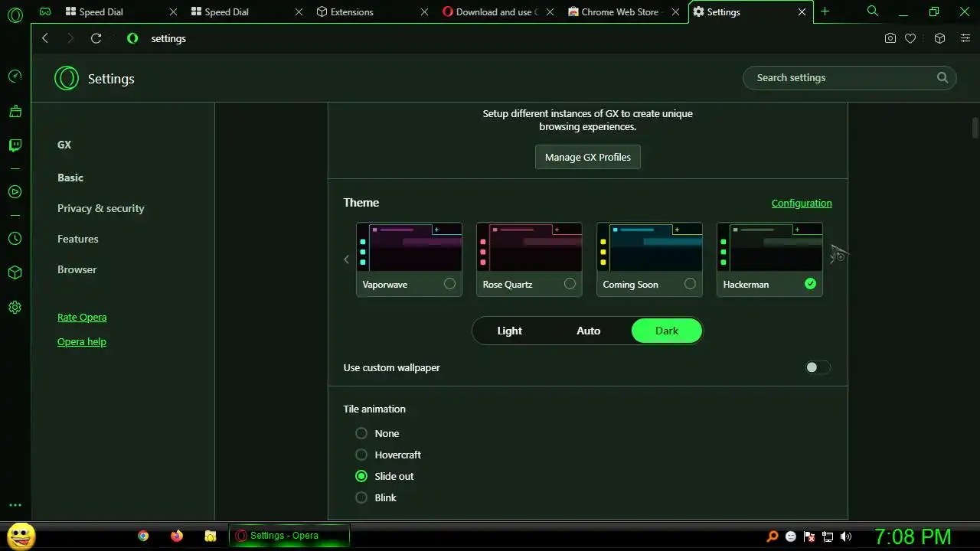Select None tile animation
Image resolution: width=980 pixels, height=551 pixels.
[x=361, y=433]
